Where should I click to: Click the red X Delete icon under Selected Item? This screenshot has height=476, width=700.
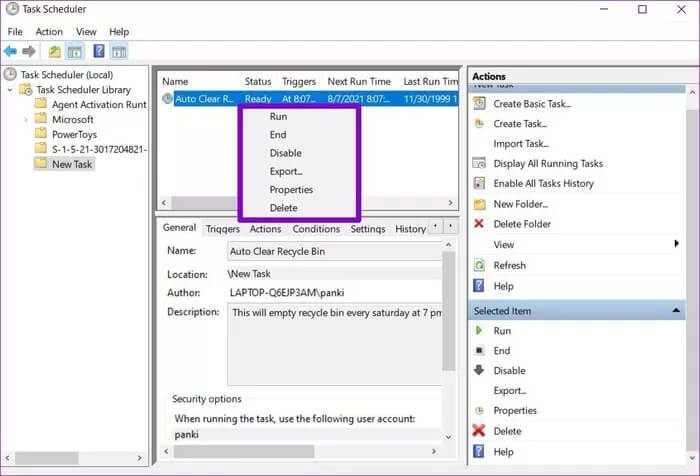(479, 430)
